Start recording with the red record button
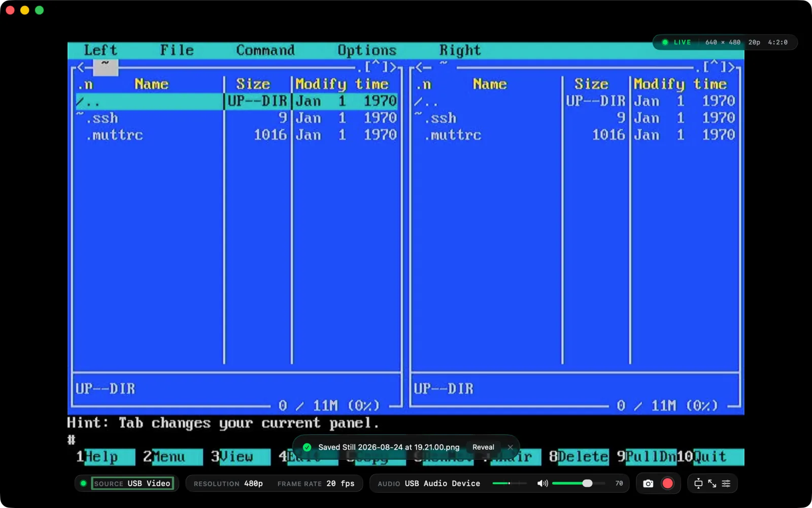Screen dimensions: 812x508 tap(668, 484)
